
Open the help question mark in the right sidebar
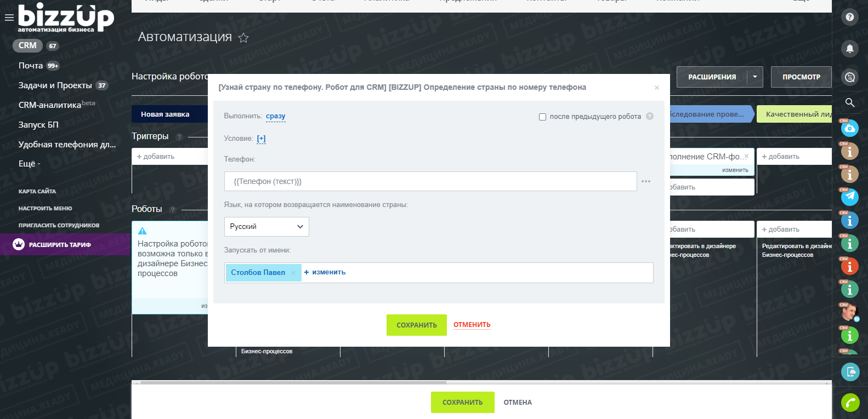849,17
